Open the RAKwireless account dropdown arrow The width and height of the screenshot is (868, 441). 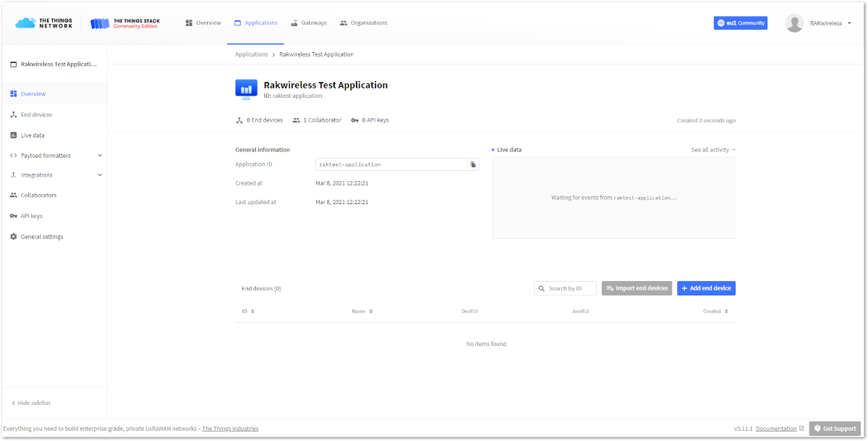coord(849,23)
